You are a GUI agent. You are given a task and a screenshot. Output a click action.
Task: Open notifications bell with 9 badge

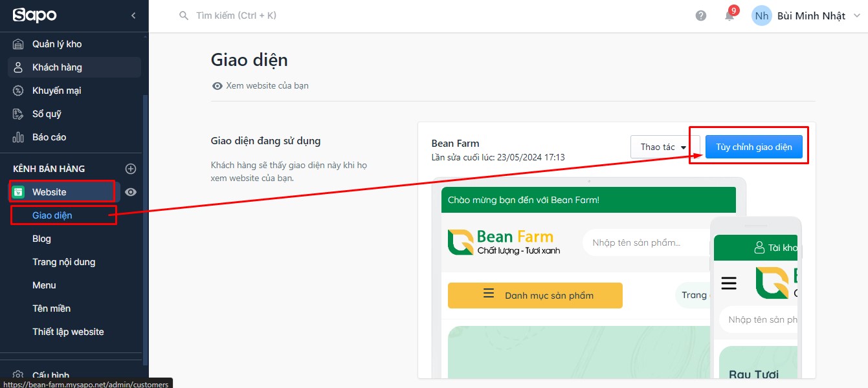coord(730,15)
